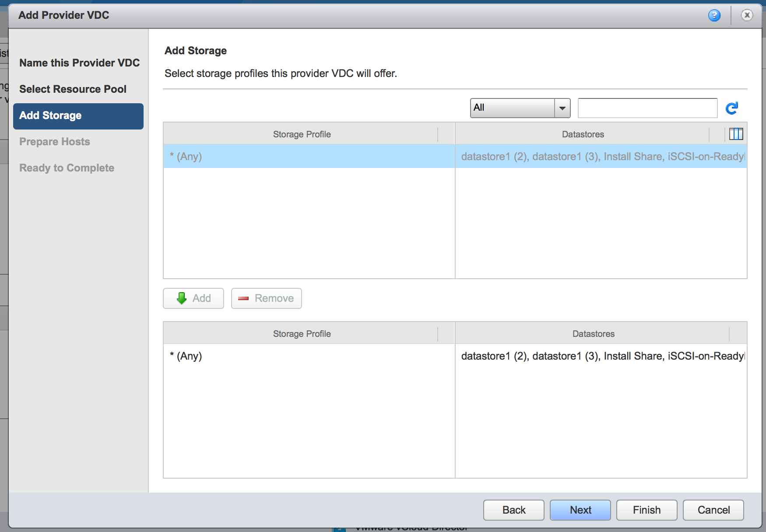This screenshot has height=532, width=766.
Task: Select * (Any) in the lower added list
Action: click(x=309, y=356)
